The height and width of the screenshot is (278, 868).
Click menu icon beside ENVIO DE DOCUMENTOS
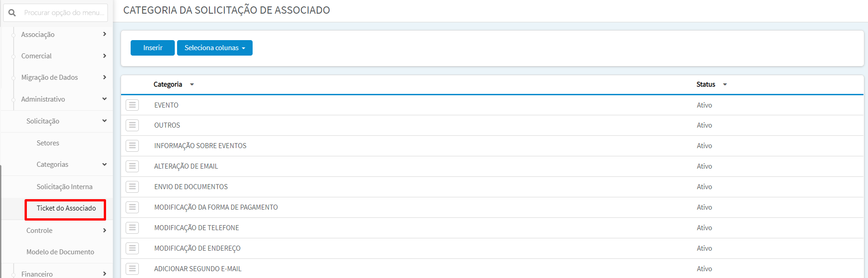(132, 186)
